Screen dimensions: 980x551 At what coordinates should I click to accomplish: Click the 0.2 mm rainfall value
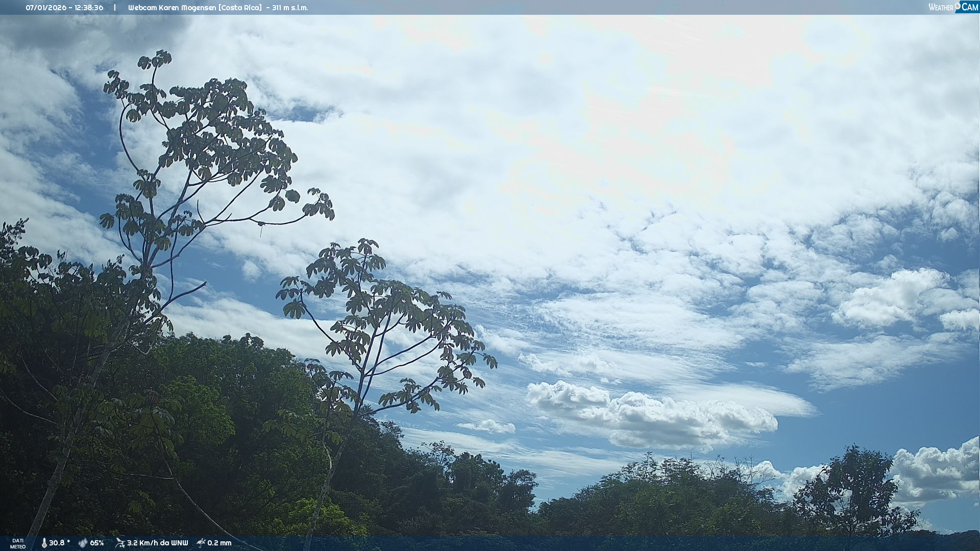coord(219,543)
